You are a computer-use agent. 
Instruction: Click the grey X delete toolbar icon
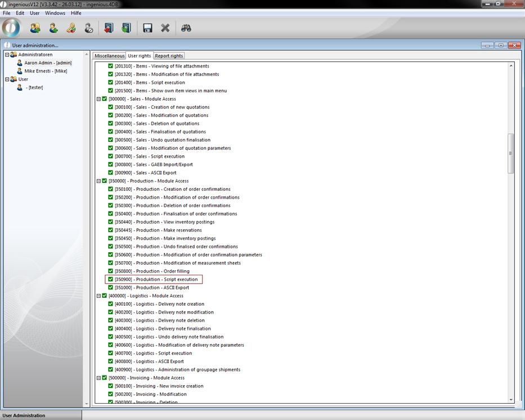click(165, 28)
